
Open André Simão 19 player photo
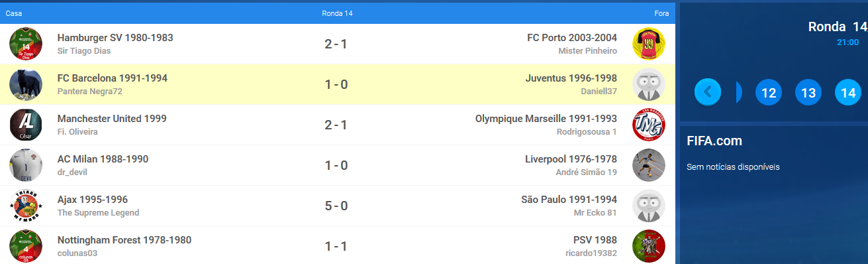tap(649, 165)
